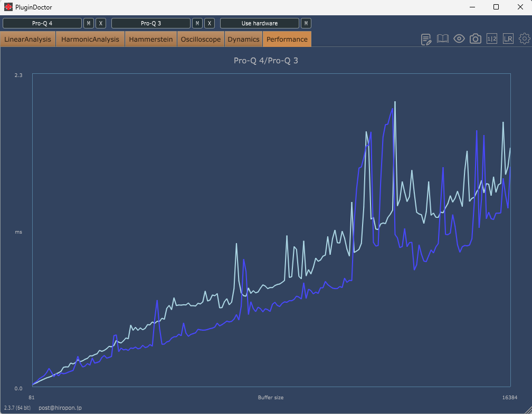This screenshot has width=532, height=414.
Task: Click the 16384 axis value
Action: 510,397
